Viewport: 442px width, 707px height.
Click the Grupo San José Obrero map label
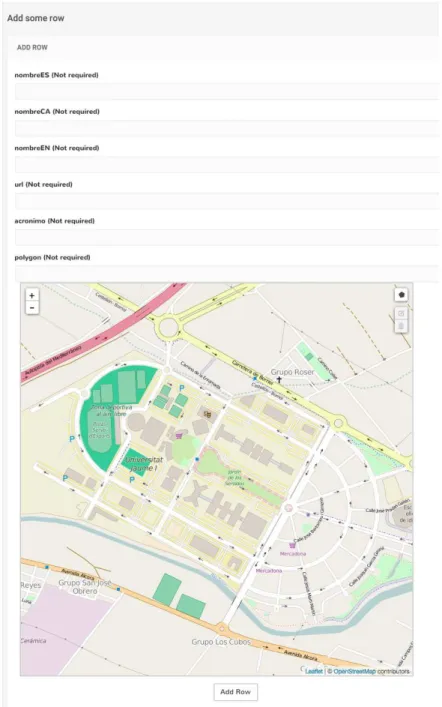[84, 587]
